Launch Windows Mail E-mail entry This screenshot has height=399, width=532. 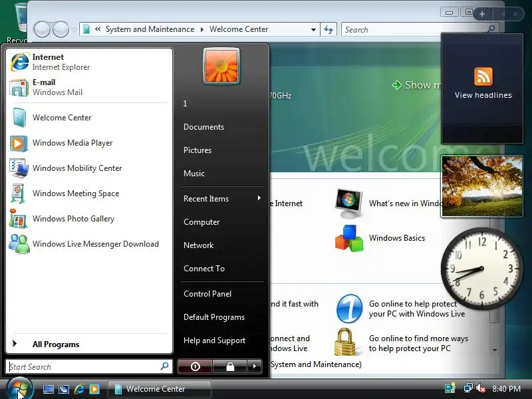coord(89,87)
